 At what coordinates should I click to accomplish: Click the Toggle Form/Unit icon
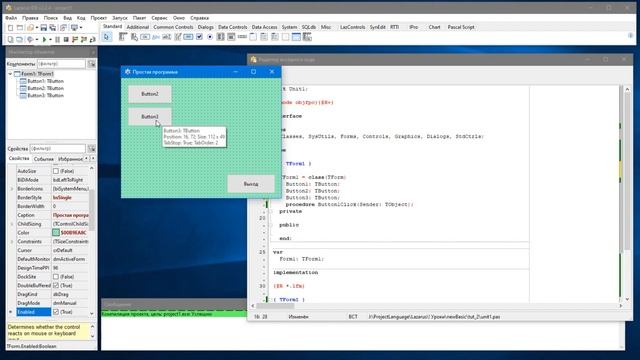[63, 28]
